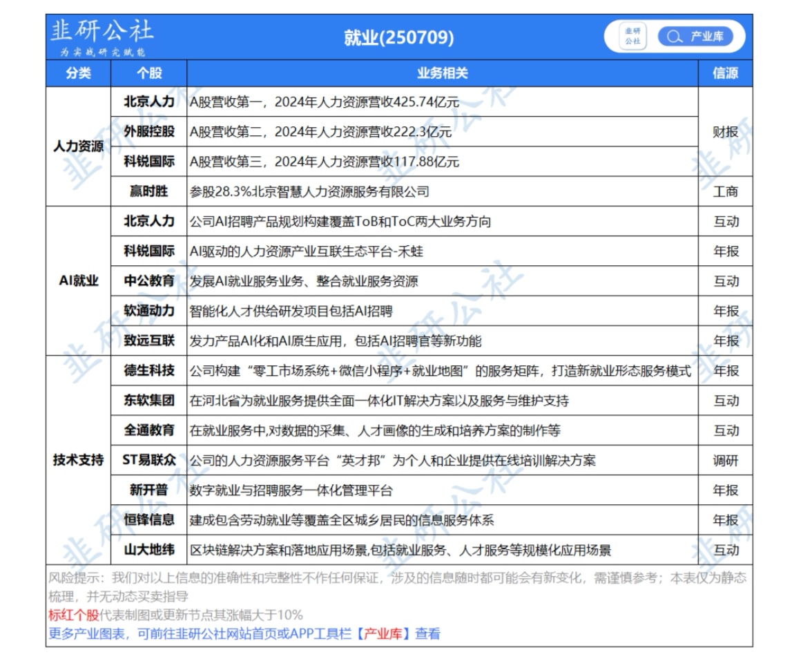Click the 信源 column header
The height and width of the screenshot is (670, 812).
(x=725, y=73)
